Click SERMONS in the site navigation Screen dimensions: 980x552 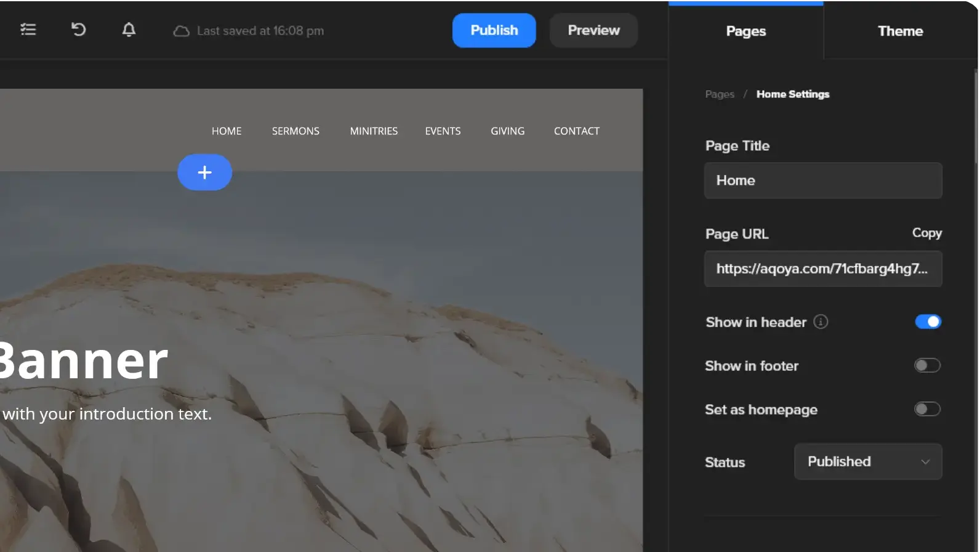tap(295, 131)
